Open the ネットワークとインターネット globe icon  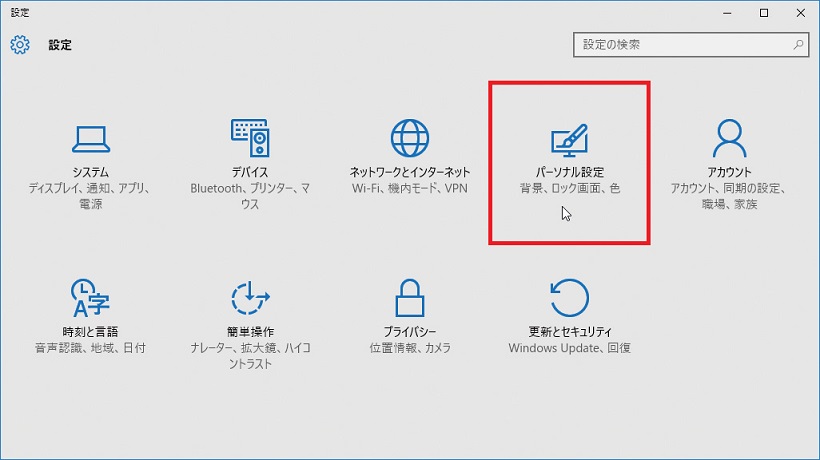(410, 138)
